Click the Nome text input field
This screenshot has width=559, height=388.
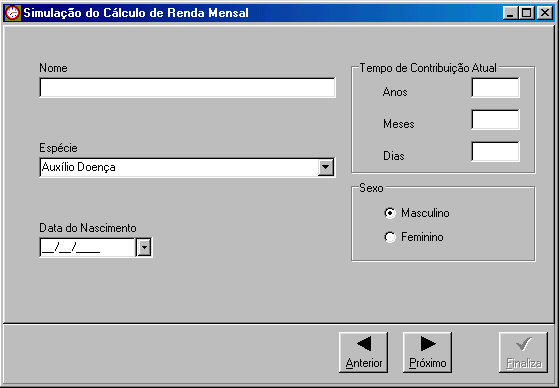188,88
